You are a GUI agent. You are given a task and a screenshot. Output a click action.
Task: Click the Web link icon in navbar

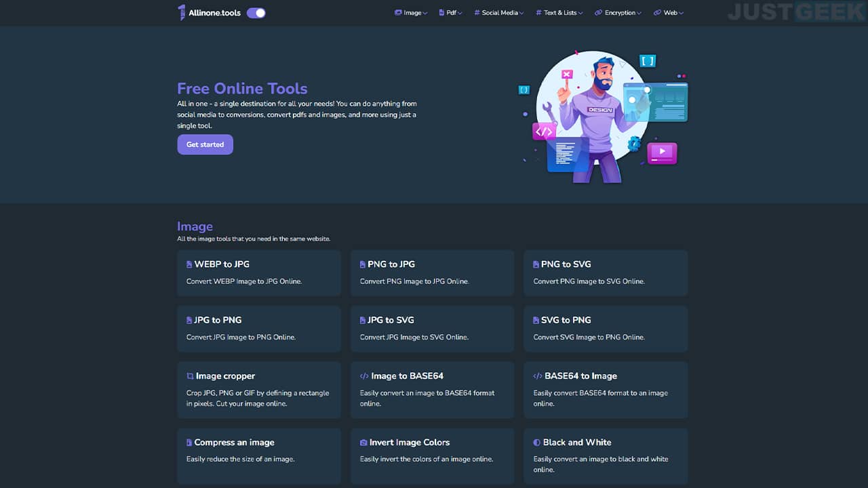(657, 13)
